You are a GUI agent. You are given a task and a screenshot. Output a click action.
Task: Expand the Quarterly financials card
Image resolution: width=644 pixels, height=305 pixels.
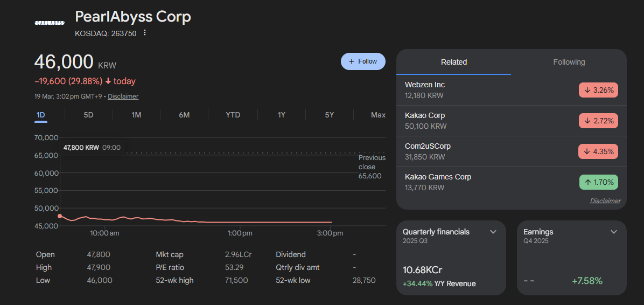click(493, 232)
